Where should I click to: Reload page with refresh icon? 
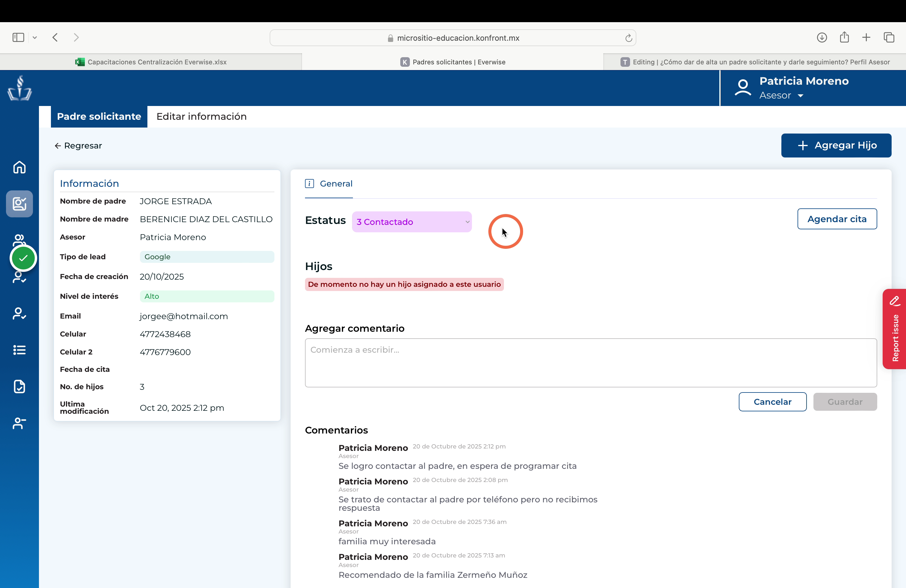coord(629,38)
